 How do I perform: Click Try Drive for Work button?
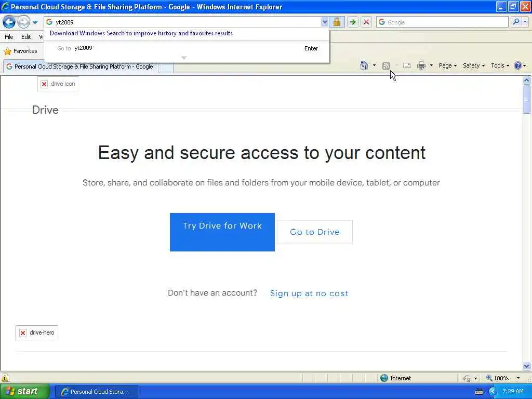pyautogui.click(x=222, y=232)
